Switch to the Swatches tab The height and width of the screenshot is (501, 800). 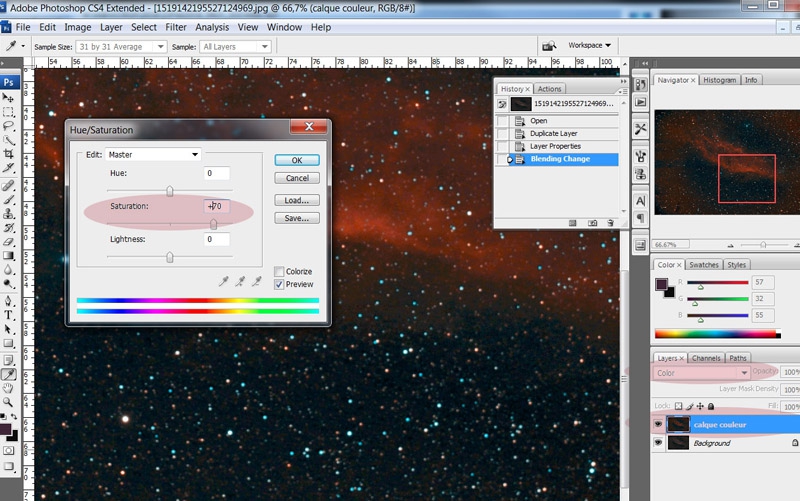tap(704, 265)
